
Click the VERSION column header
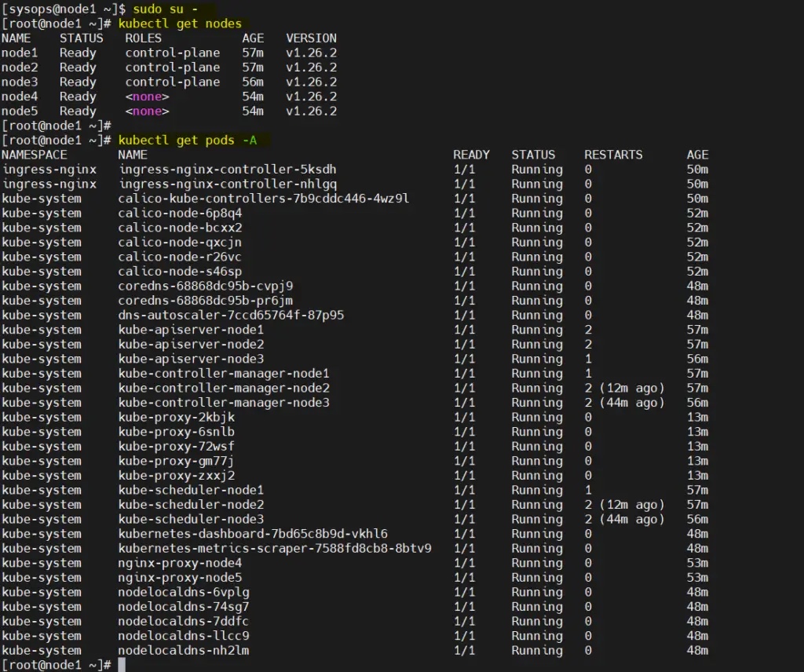pyautogui.click(x=311, y=38)
